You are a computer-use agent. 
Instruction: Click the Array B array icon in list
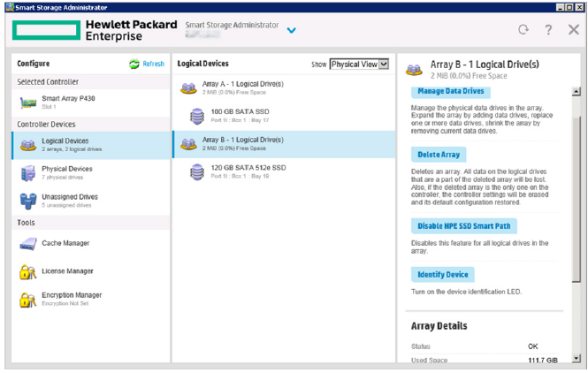point(188,144)
